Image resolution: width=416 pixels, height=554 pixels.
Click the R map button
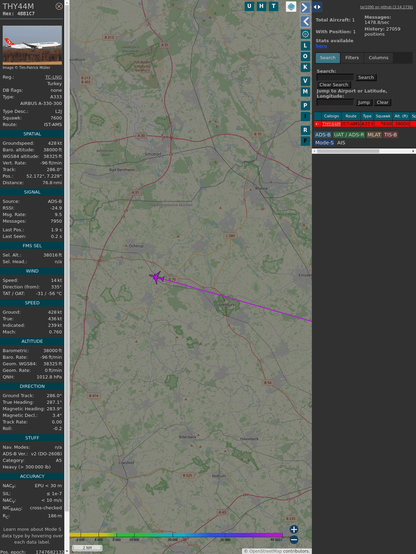point(305,130)
